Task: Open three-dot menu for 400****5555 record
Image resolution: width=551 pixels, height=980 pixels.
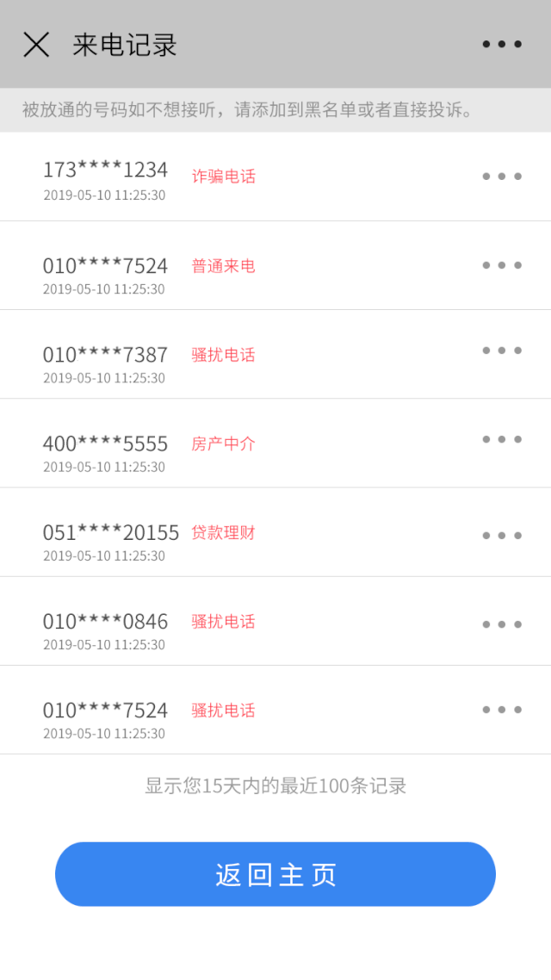Action: pos(502,439)
